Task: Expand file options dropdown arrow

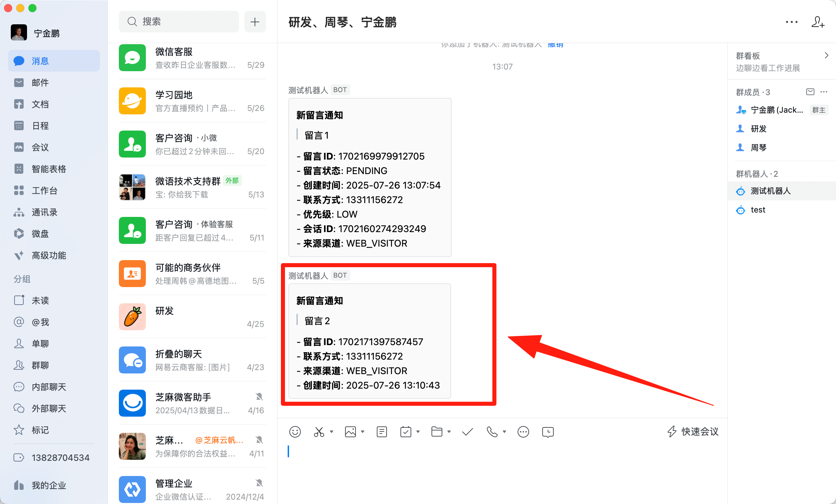Action: click(449, 432)
